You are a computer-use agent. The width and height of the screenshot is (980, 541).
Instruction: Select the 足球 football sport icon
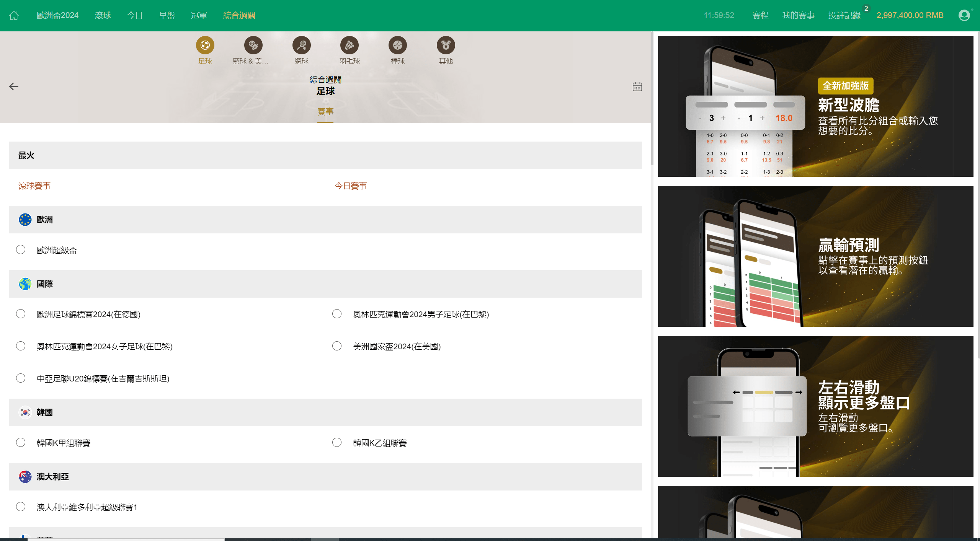click(x=205, y=46)
